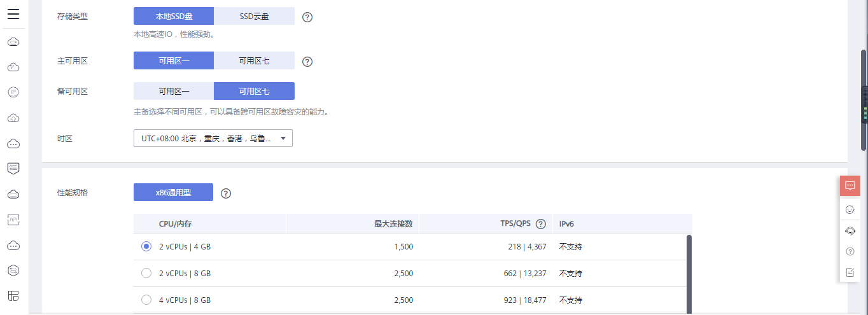Image resolution: width=868 pixels, height=315 pixels.
Task: Click the help icon beside 主可用区 options
Action: pos(307,62)
